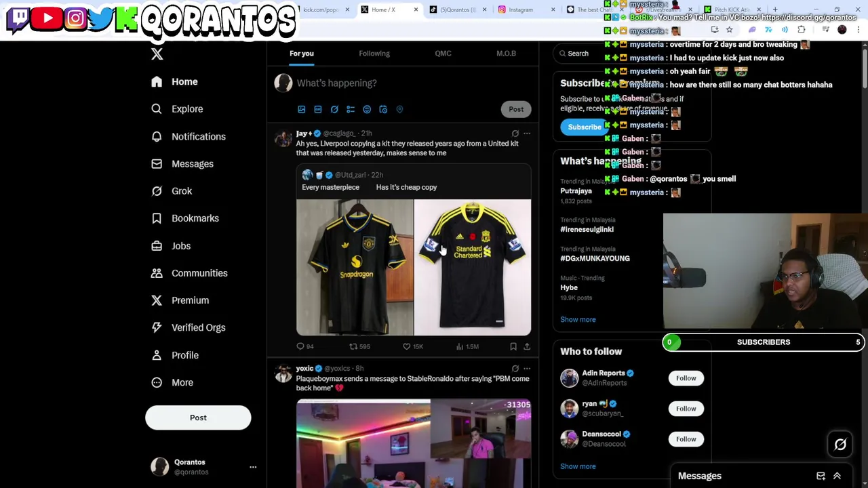Image resolution: width=868 pixels, height=488 pixels.
Task: Open the More menu in sidebar
Action: [172, 382]
